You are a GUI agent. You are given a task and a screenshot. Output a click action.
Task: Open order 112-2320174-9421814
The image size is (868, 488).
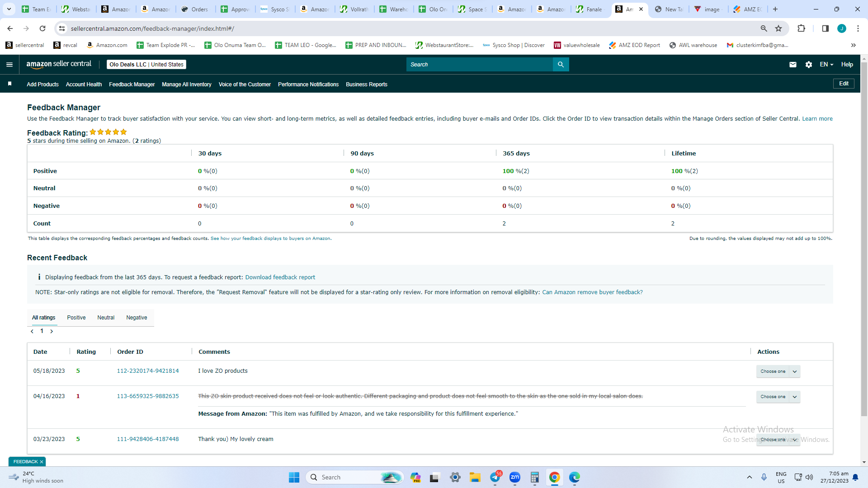click(148, 371)
